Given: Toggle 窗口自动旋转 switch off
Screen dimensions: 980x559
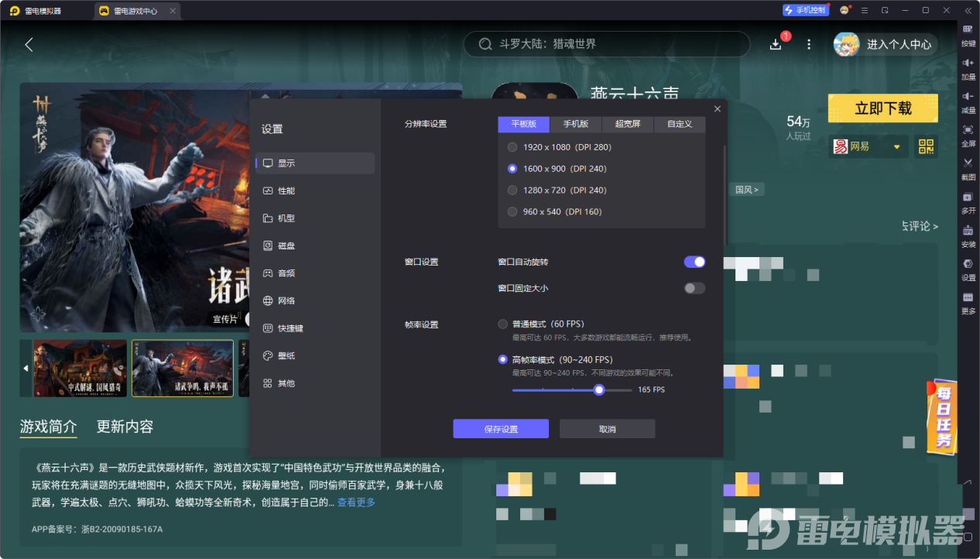Looking at the screenshot, I should click(x=694, y=262).
